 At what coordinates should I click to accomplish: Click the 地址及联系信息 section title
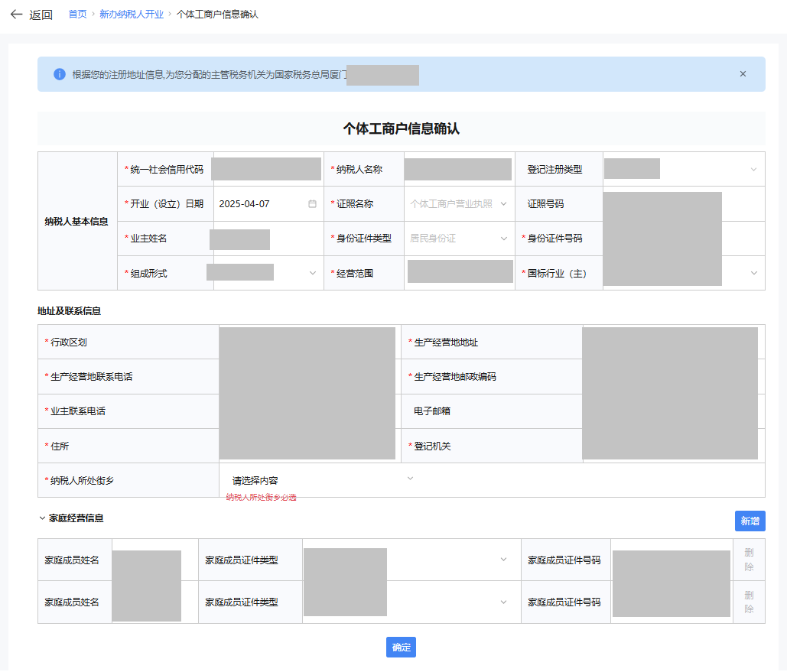click(x=70, y=310)
